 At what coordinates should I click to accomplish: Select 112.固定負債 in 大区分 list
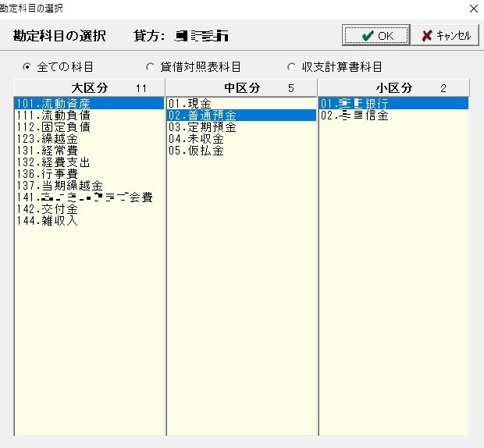[89, 126]
